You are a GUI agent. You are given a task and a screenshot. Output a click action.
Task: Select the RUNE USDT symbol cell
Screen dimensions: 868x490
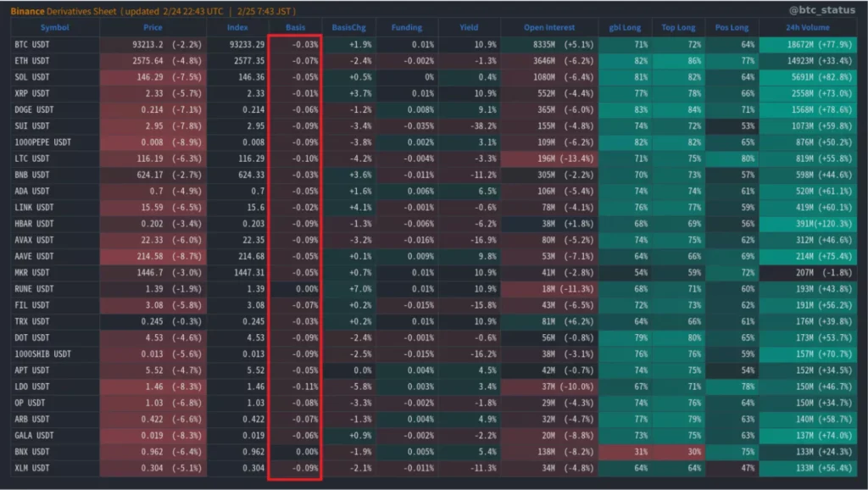55,288
